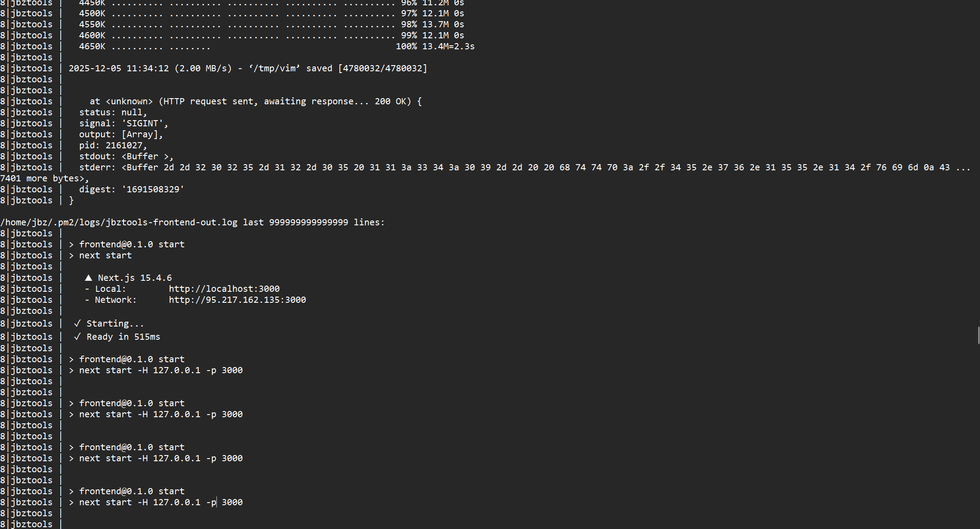Click the pid number 2161027
This screenshot has width=980, height=529.
(124, 145)
